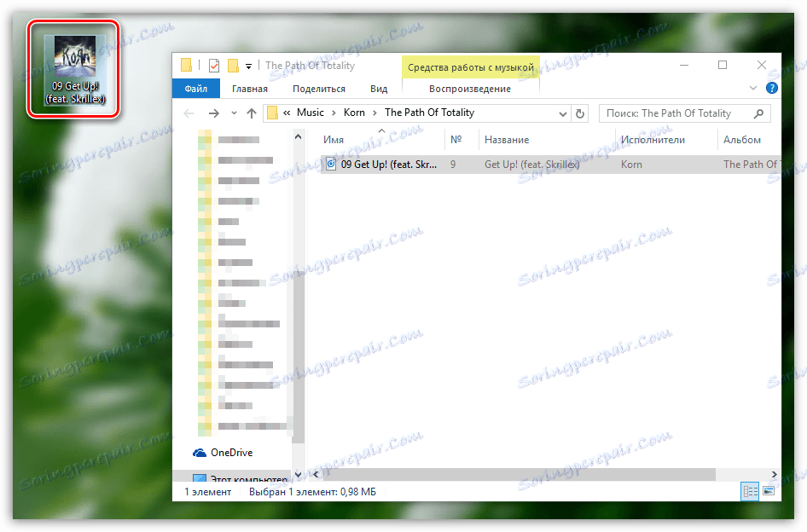Click The Path Of Totality breadcrumb
807x532 pixels.
coord(429,113)
